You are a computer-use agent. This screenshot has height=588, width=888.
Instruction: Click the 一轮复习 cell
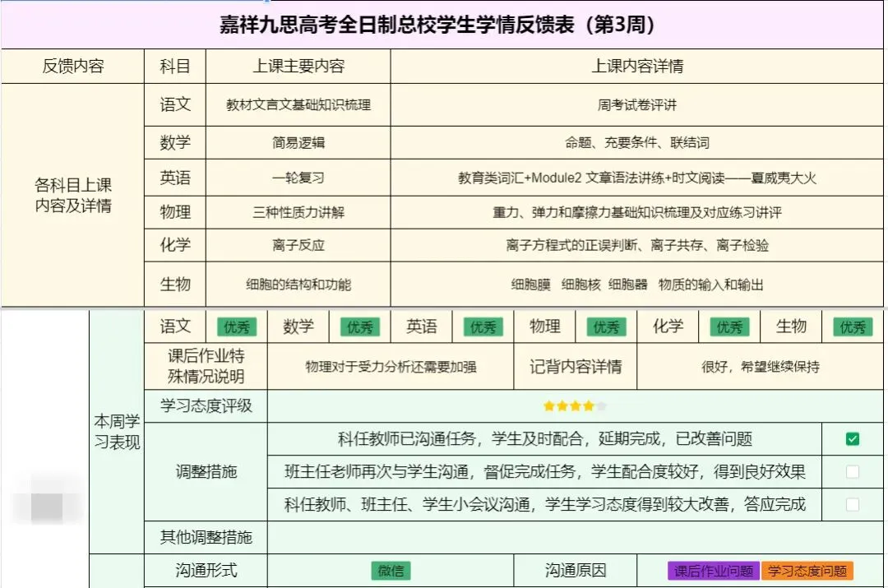point(298,178)
